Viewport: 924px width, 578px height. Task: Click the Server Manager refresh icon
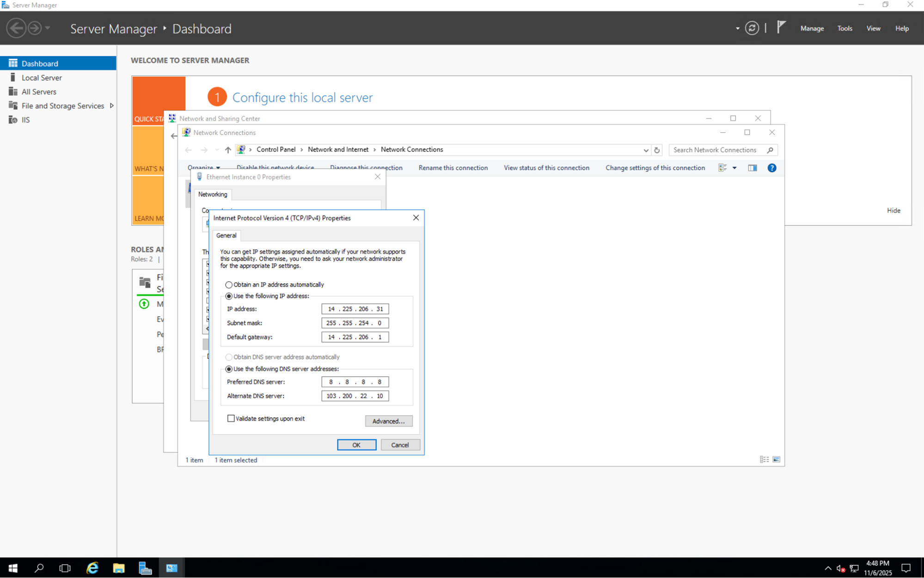[x=752, y=28]
